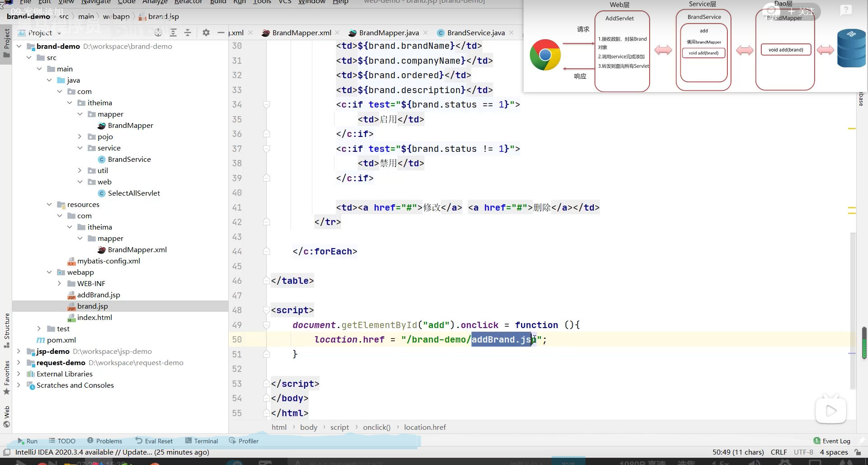Open addBrand.jsp in project tree
Viewport: 868px width, 465px height.
coord(99,295)
